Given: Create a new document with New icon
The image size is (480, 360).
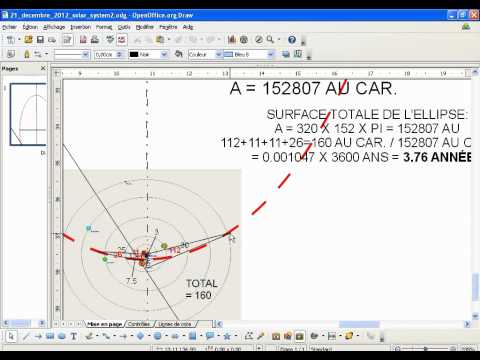Looking at the screenshot, I should pos(11,40).
